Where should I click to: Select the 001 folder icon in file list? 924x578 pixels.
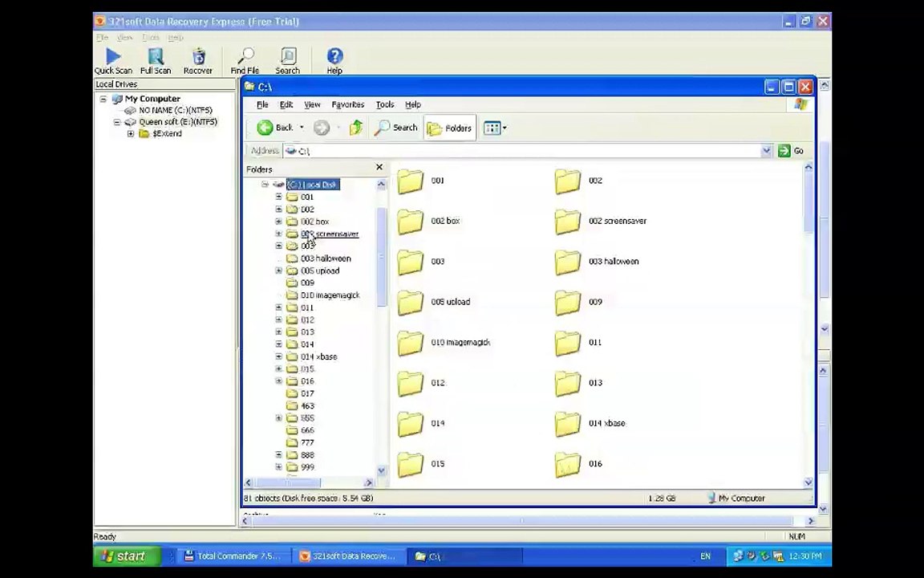[x=411, y=181]
